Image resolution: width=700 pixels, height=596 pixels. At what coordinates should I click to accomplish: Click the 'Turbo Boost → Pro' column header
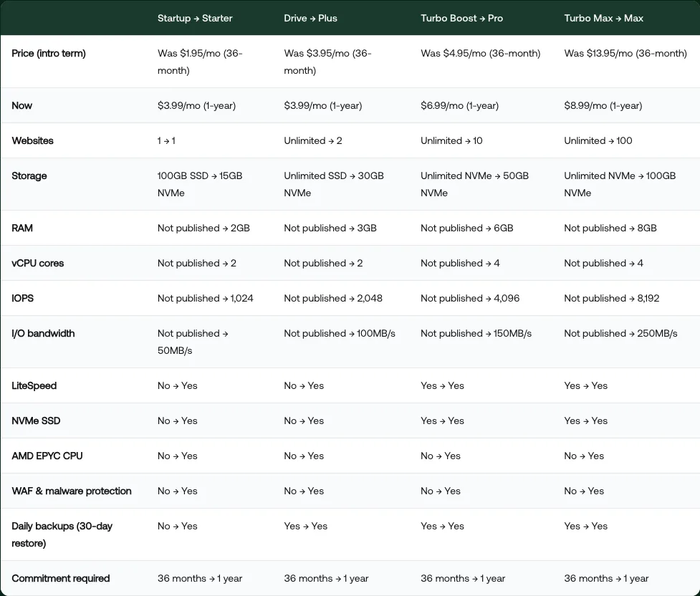click(461, 19)
